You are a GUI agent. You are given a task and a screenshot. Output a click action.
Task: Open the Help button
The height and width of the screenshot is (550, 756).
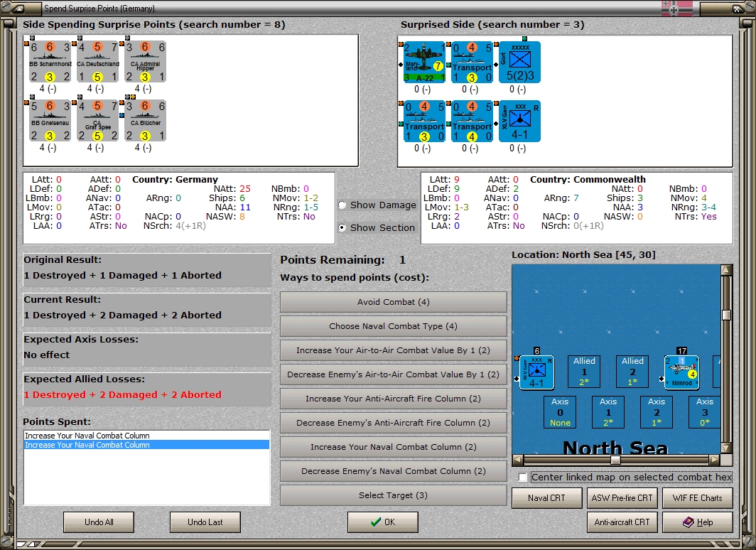[698, 522]
